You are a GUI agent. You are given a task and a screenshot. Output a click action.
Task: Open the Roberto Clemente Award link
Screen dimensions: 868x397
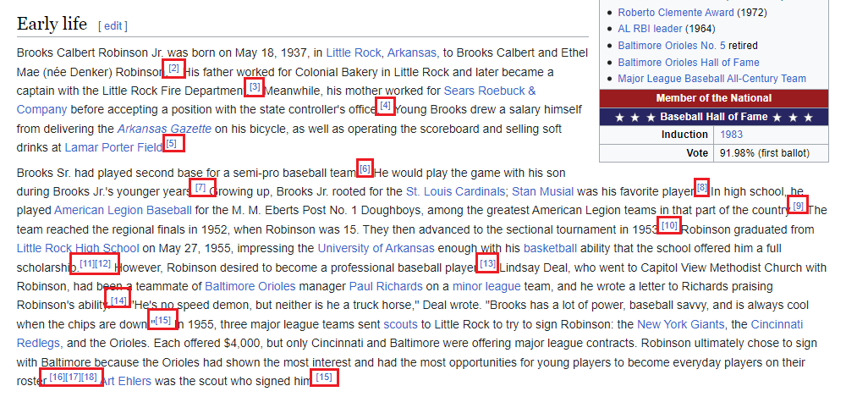click(x=676, y=12)
